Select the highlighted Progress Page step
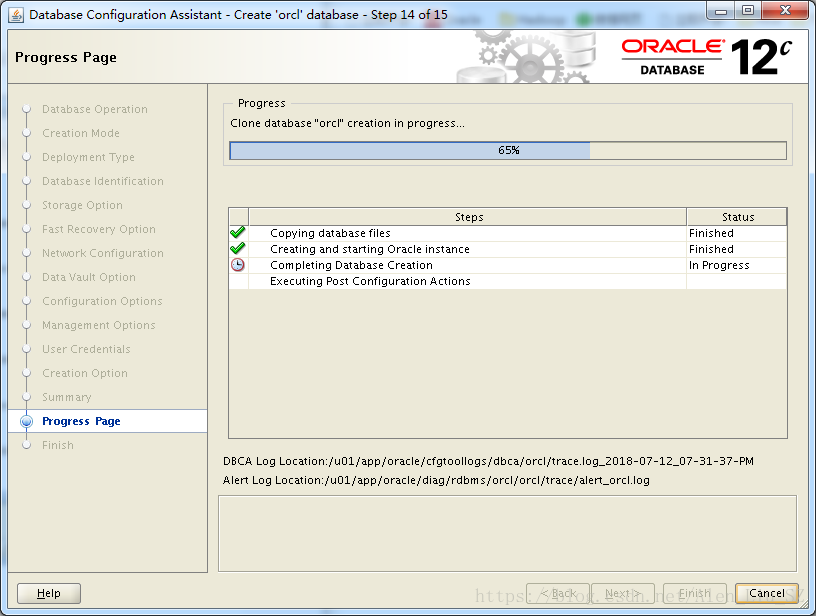The height and width of the screenshot is (616, 816). pyautogui.click(x=107, y=421)
